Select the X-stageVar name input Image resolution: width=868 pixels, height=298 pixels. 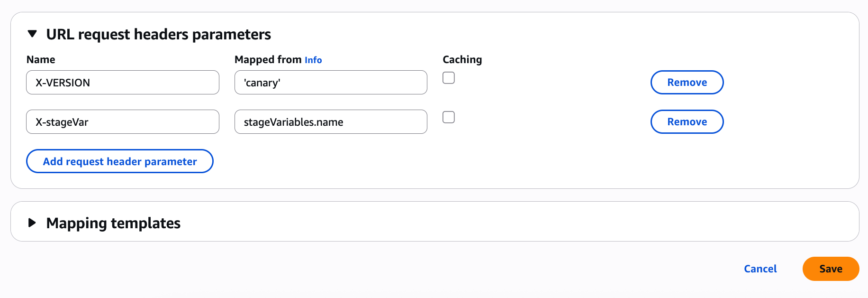click(x=123, y=122)
